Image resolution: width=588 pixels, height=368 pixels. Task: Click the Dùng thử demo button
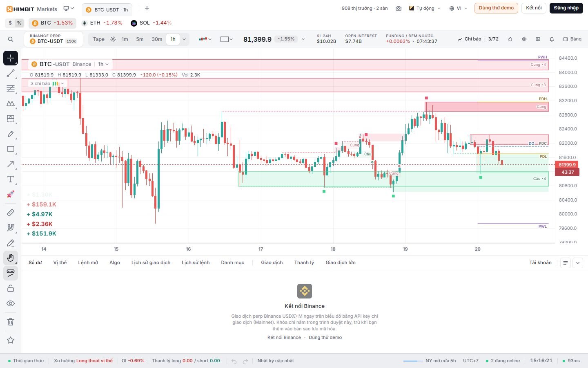click(496, 8)
